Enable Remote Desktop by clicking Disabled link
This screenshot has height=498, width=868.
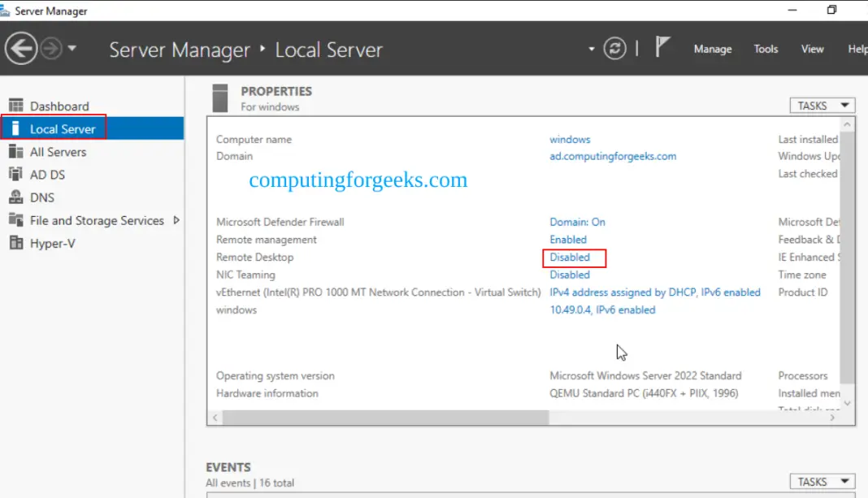569,258
